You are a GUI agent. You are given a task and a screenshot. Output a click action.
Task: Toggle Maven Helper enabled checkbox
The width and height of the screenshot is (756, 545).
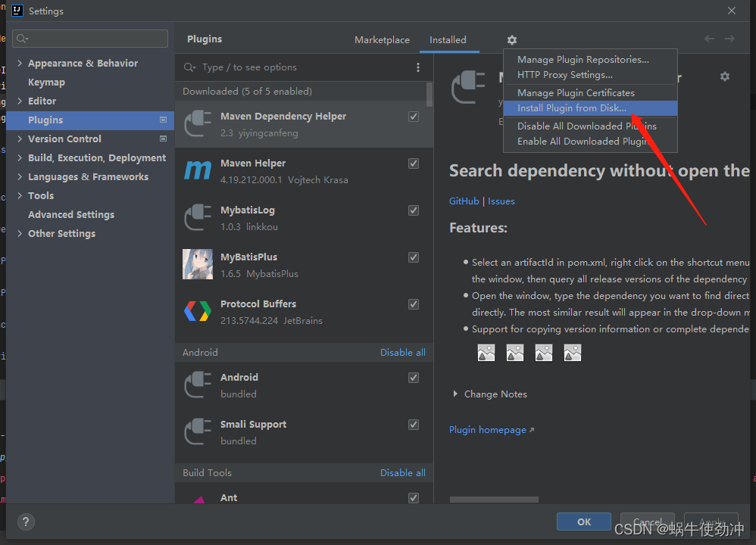click(414, 163)
